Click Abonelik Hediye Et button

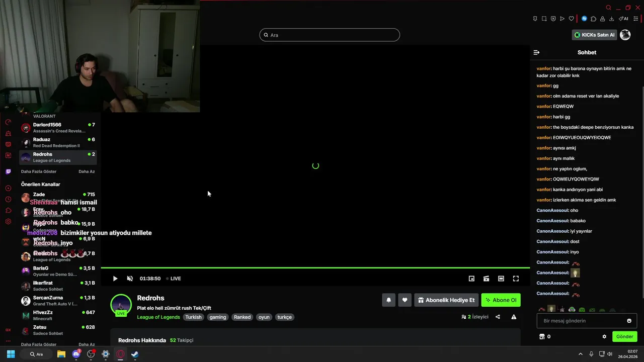pos(446,300)
